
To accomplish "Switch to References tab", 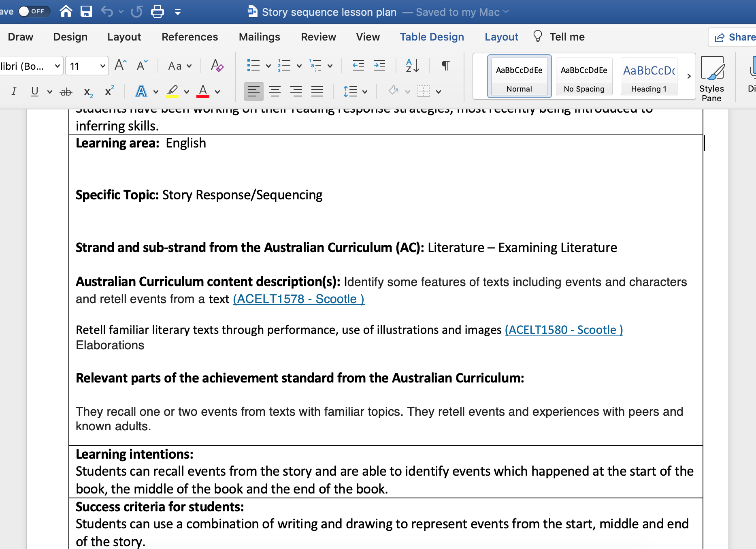I will (190, 37).
